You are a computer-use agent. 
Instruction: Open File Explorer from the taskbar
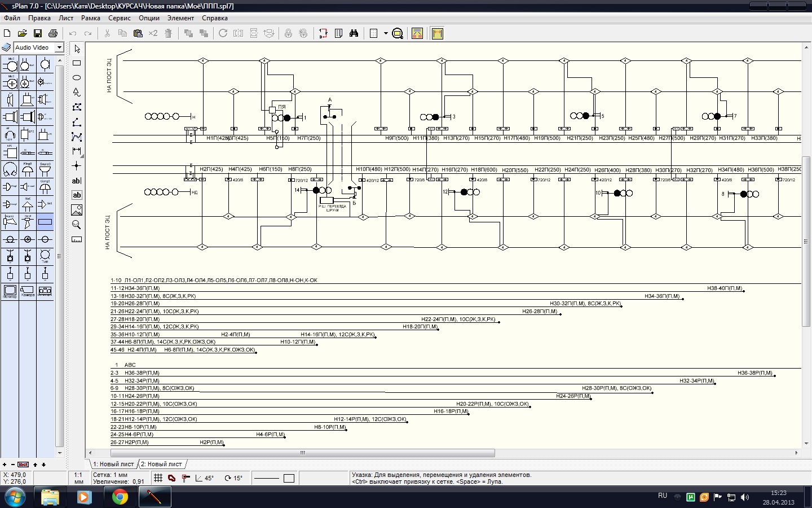pyautogui.click(x=50, y=497)
